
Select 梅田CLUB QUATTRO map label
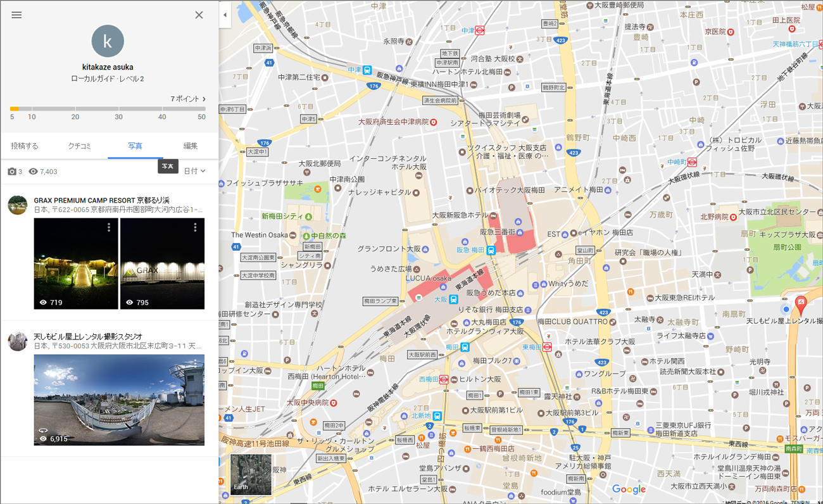point(572,321)
